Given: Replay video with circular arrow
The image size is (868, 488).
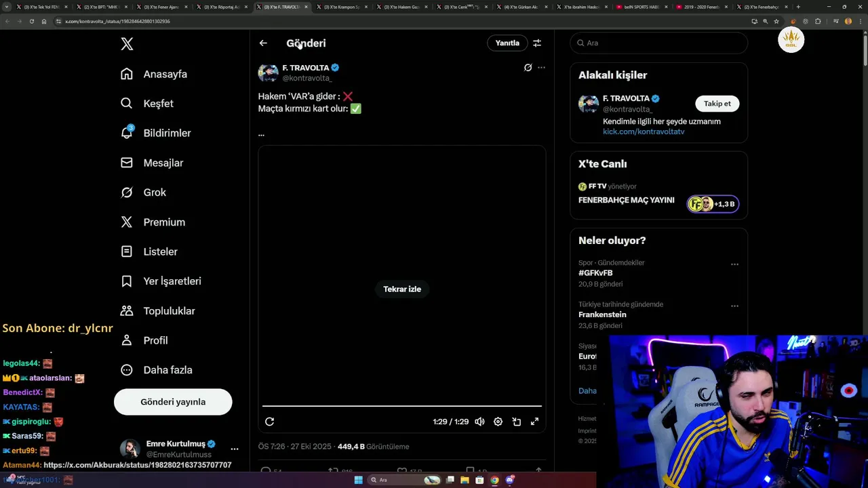Looking at the screenshot, I should 269,422.
